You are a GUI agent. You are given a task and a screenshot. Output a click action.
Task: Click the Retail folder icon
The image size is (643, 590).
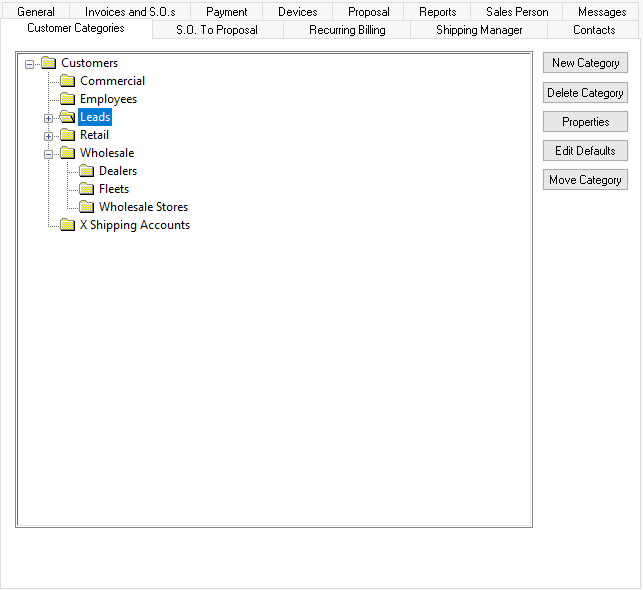point(67,135)
